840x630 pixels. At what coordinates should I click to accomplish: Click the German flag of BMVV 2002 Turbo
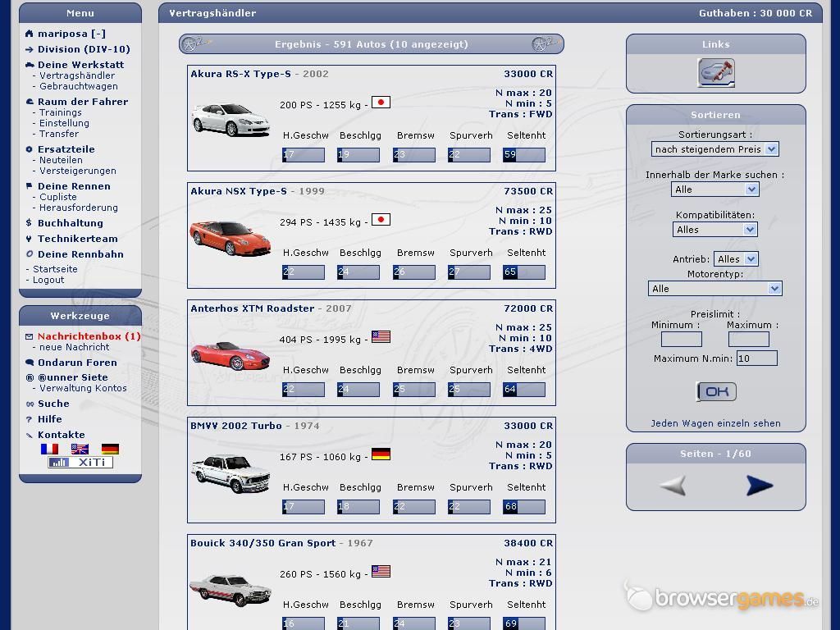point(381,454)
